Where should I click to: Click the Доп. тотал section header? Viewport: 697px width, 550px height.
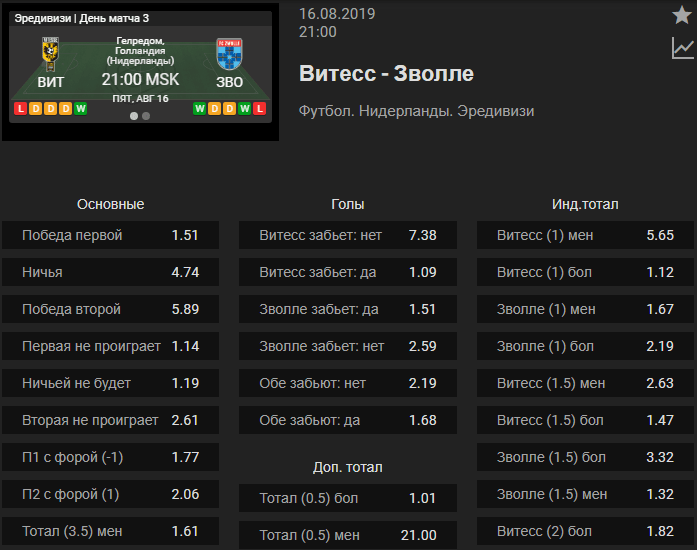pos(348,467)
